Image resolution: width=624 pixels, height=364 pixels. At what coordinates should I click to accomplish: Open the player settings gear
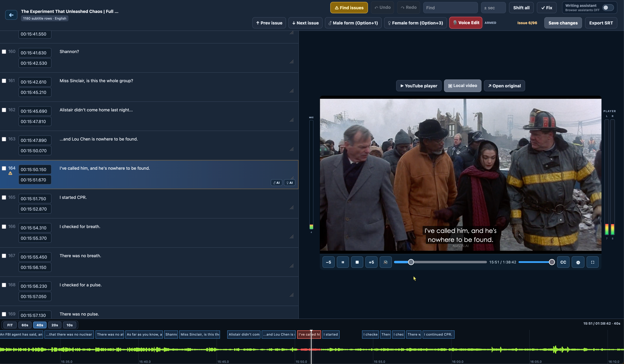[x=578, y=262]
